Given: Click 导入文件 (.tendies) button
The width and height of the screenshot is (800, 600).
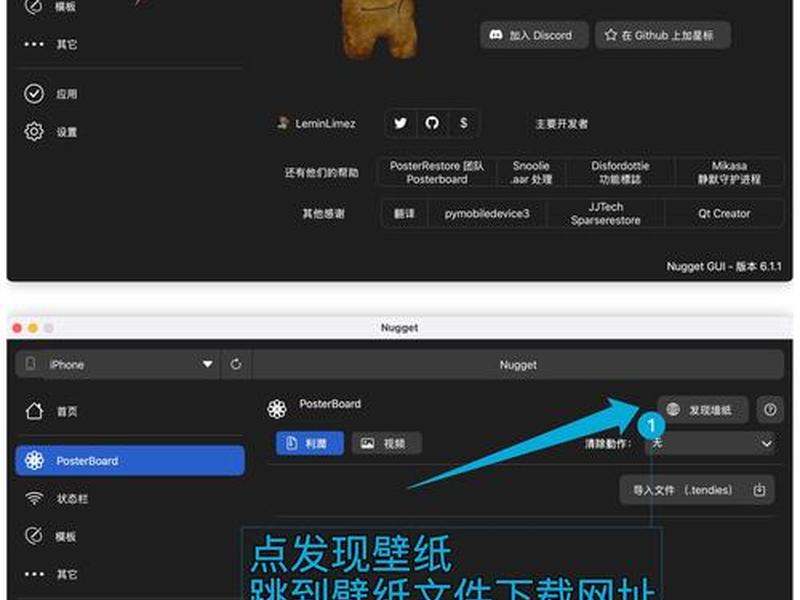Looking at the screenshot, I should (x=697, y=490).
